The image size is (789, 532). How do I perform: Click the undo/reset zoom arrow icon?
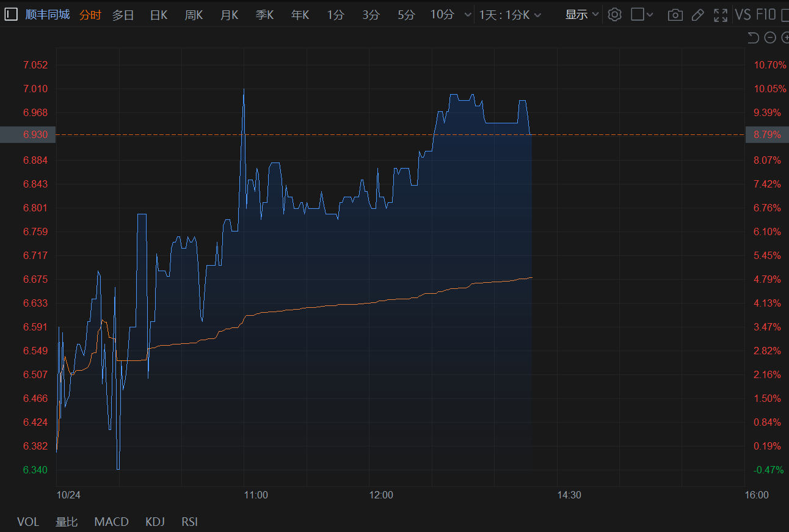(x=753, y=38)
